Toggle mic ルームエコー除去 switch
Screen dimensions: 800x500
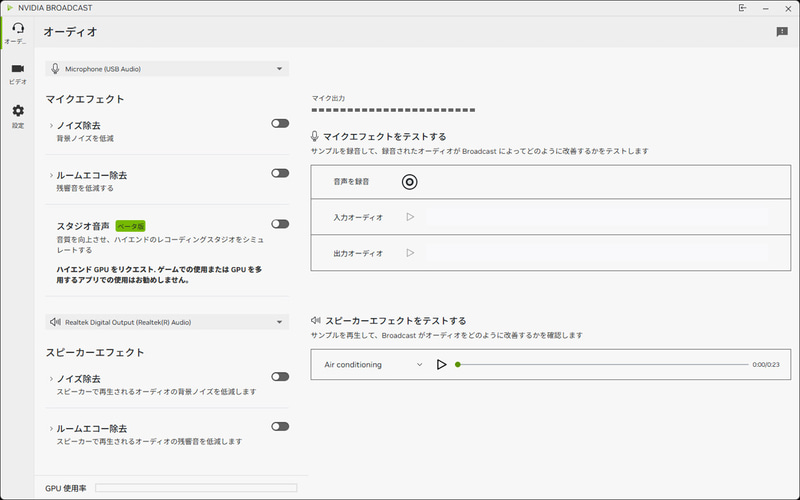(280, 173)
